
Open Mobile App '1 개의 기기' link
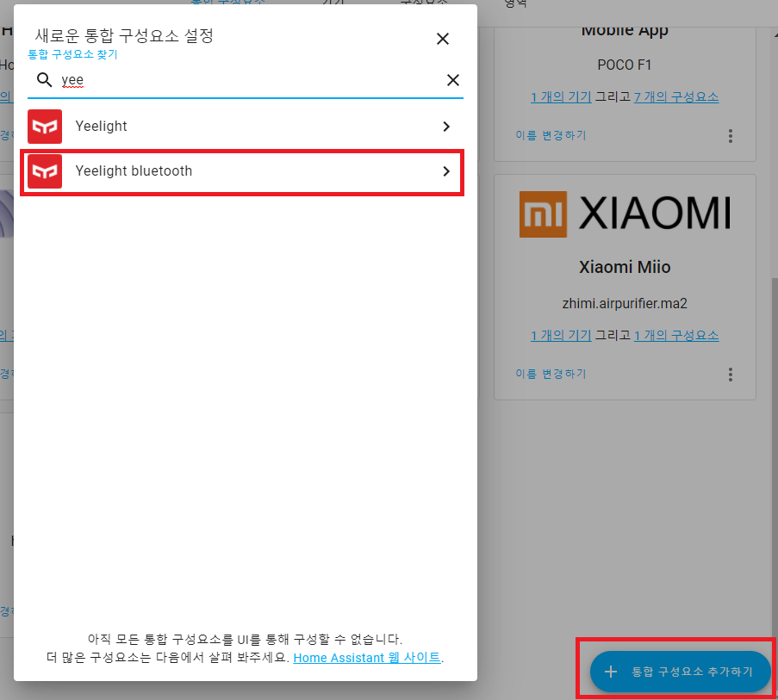(561, 96)
